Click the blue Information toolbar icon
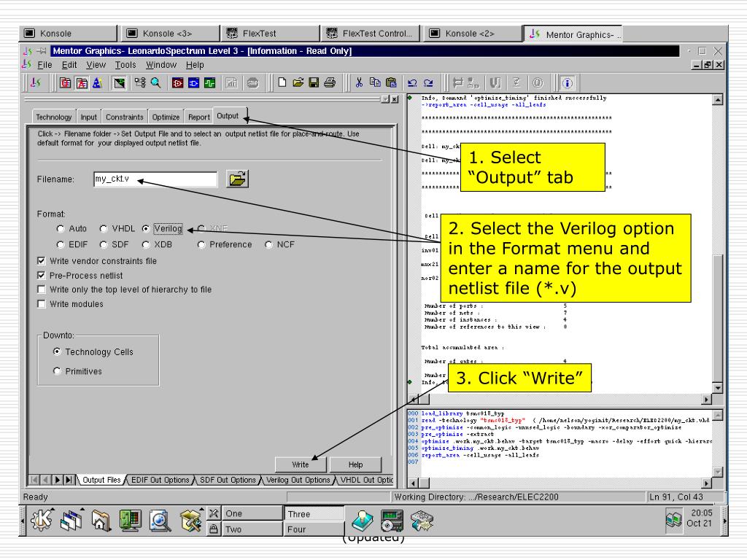 coord(567,83)
